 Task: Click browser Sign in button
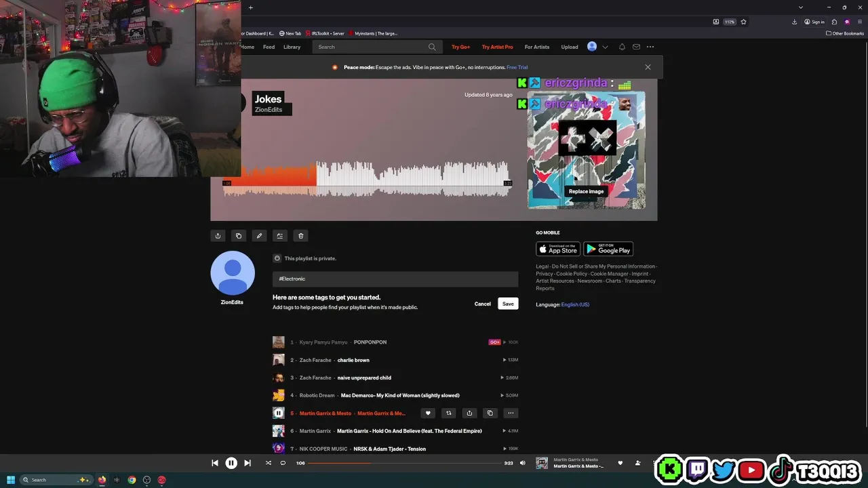pos(814,22)
